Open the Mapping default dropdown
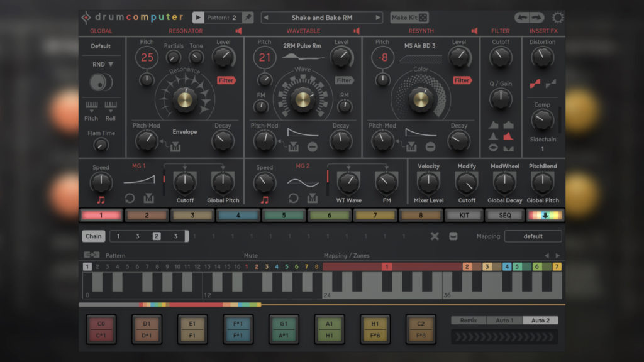644x362 pixels. pos(533,236)
